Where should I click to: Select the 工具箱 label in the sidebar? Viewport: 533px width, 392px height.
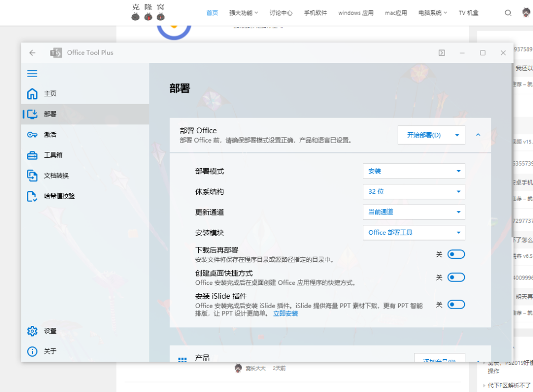pyautogui.click(x=53, y=155)
